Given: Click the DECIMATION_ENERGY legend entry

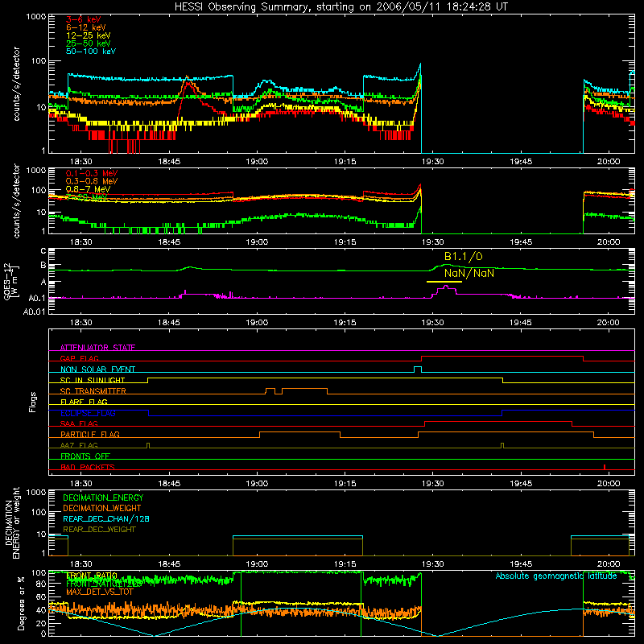Looking at the screenshot, I should point(103,497).
